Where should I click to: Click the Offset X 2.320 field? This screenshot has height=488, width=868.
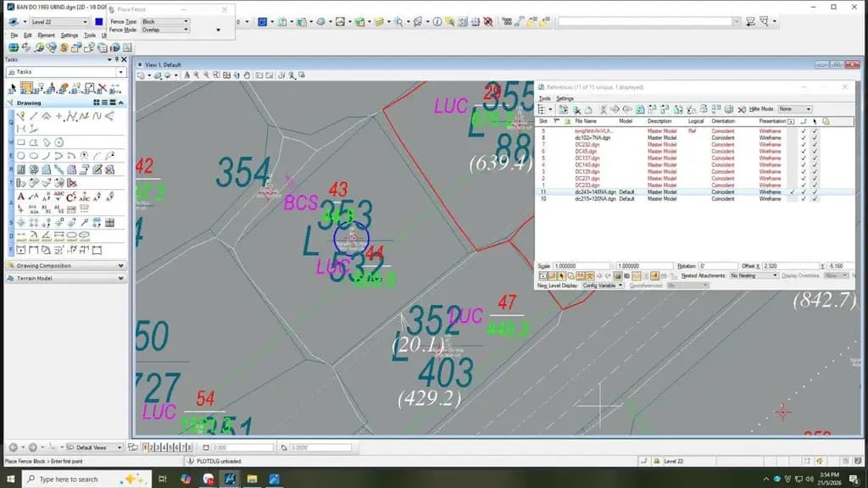789,266
